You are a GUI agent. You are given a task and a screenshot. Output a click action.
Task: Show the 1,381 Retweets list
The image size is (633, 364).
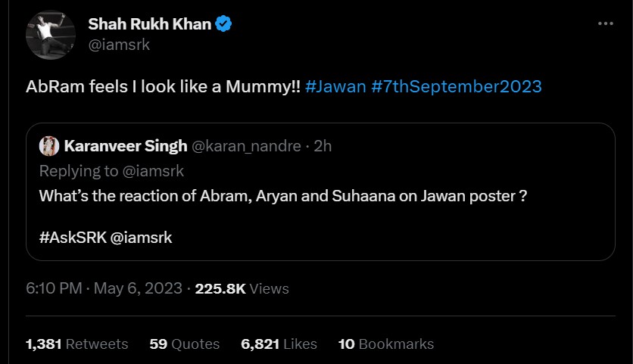(76, 344)
